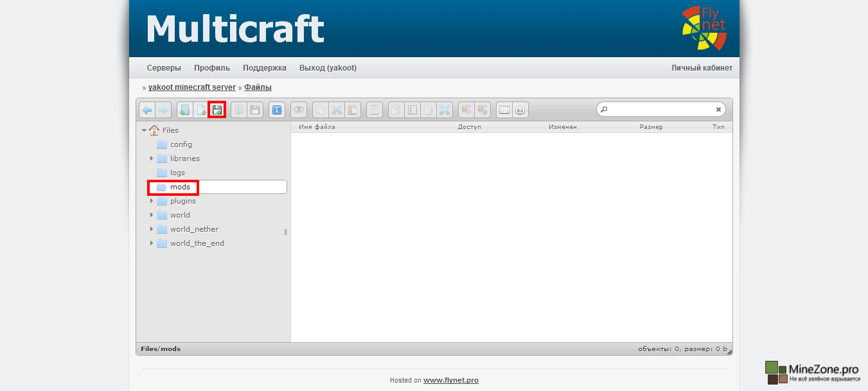Image resolution: width=868 pixels, height=391 pixels.
Task: Open the www.flynet.pro footer link
Action: pos(450,380)
